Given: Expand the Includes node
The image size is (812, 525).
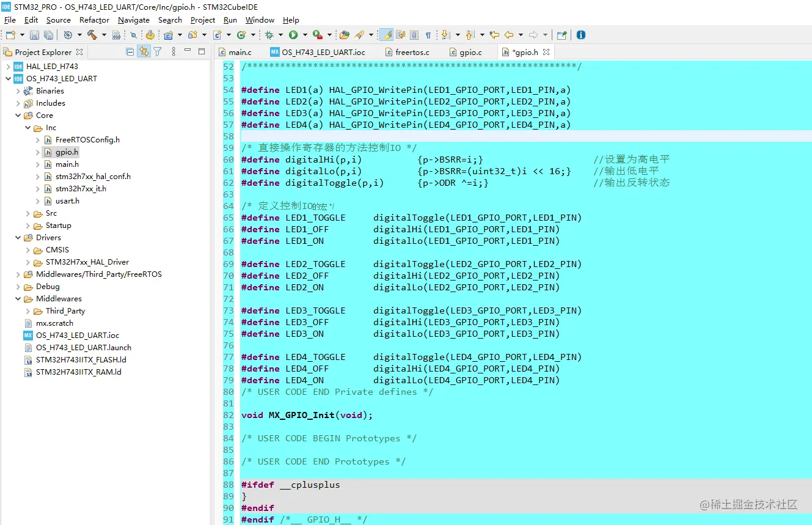Looking at the screenshot, I should (x=18, y=103).
